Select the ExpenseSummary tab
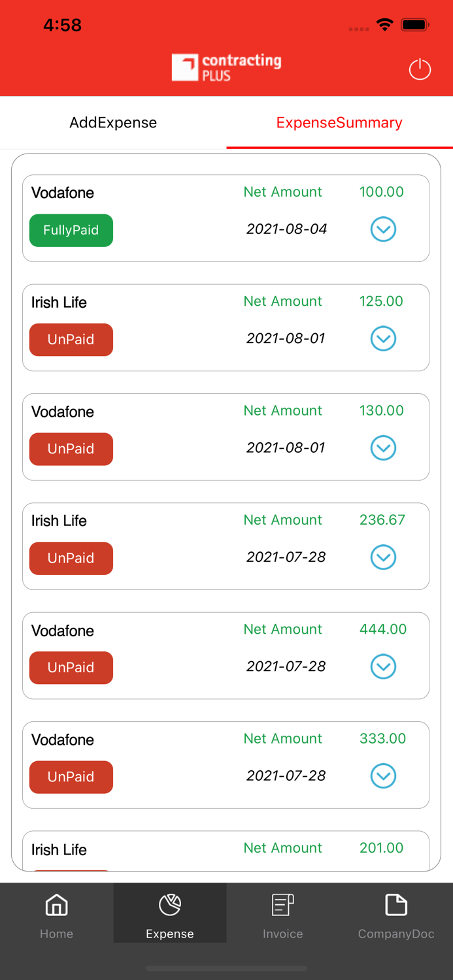 (339, 123)
